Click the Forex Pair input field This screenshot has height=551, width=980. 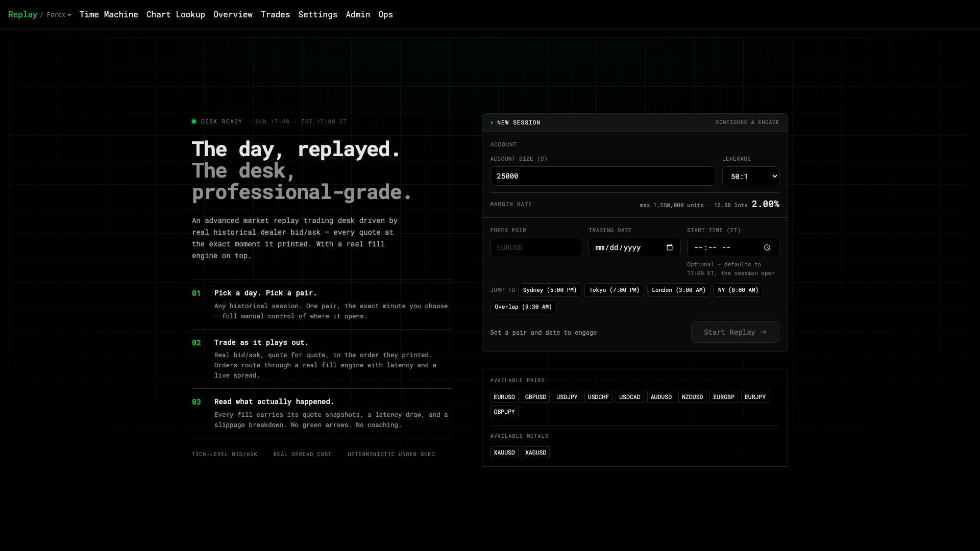(536, 247)
